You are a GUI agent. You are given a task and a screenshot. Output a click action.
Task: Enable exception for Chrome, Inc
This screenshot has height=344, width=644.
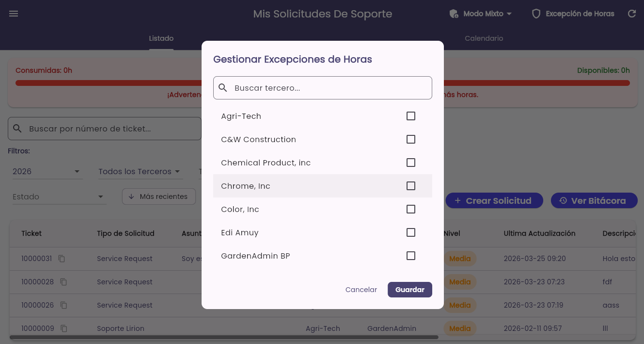[411, 186]
